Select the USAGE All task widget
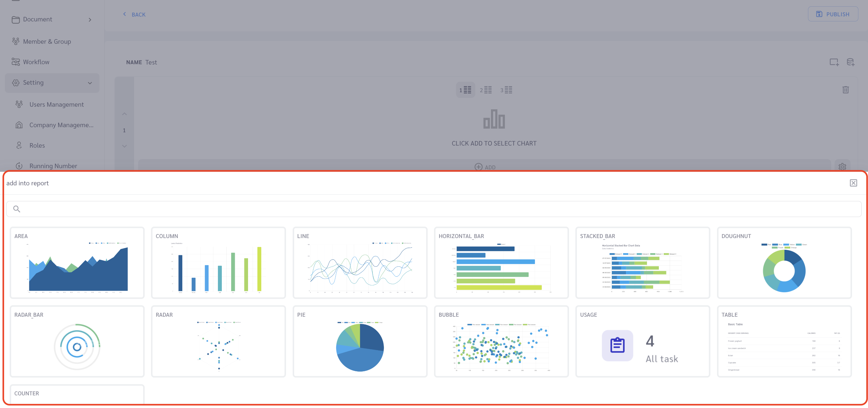 (643, 341)
